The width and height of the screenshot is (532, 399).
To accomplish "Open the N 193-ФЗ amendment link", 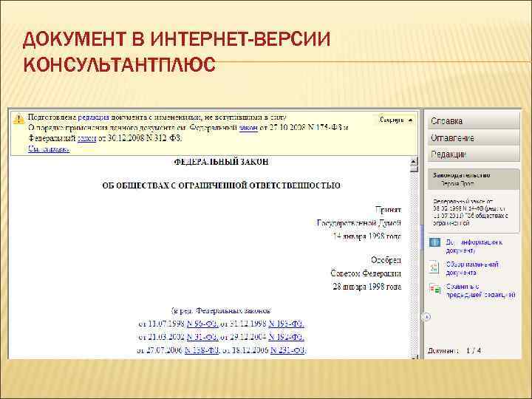I will (286, 324).
